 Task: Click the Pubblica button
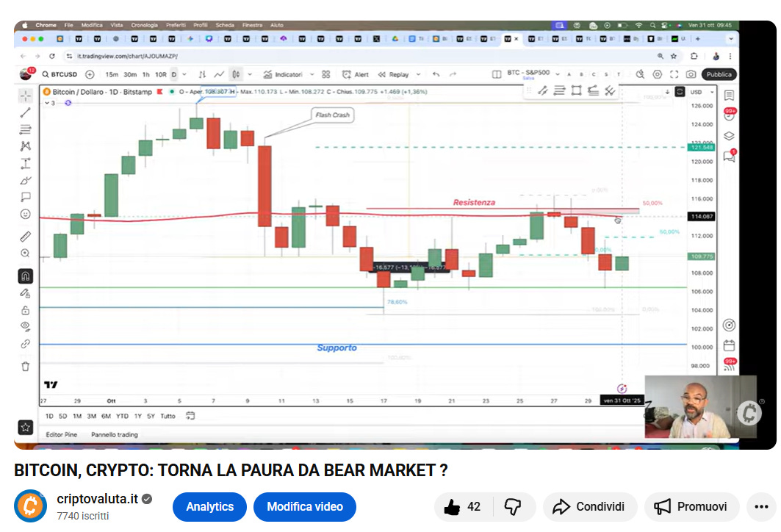pyautogui.click(x=719, y=74)
